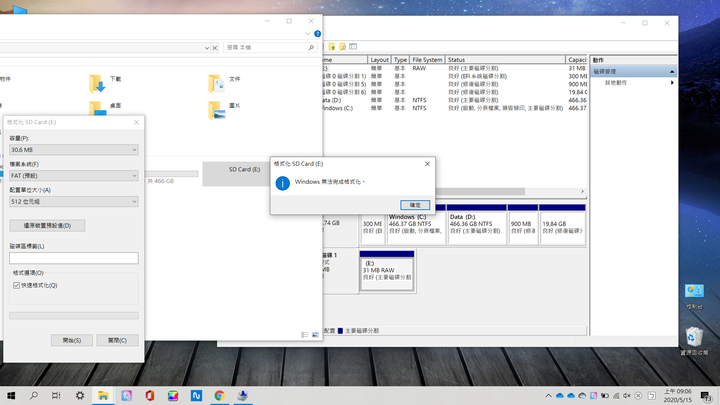Click the Disk Management taskbar icon
Image resolution: width=720 pixels, height=405 pixels.
pos(243,395)
